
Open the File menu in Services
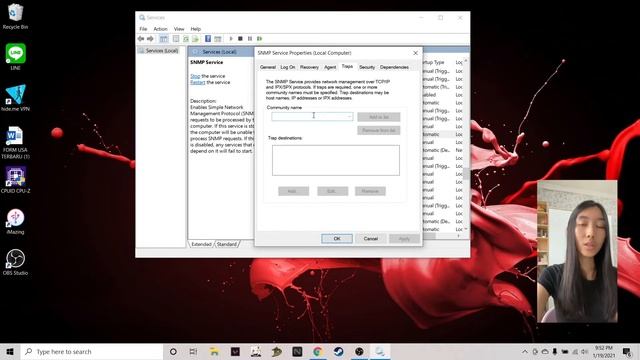(143, 29)
